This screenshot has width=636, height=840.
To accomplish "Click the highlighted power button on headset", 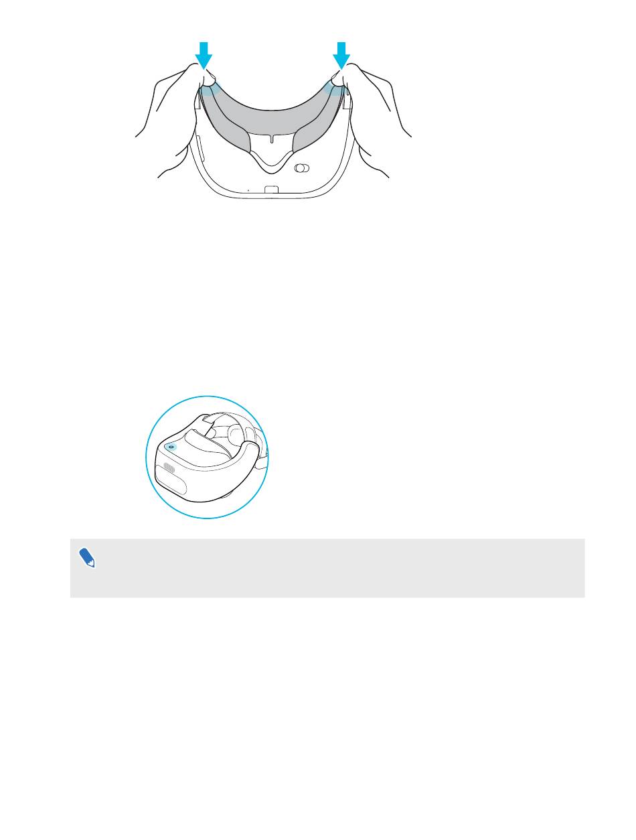I will [168, 445].
